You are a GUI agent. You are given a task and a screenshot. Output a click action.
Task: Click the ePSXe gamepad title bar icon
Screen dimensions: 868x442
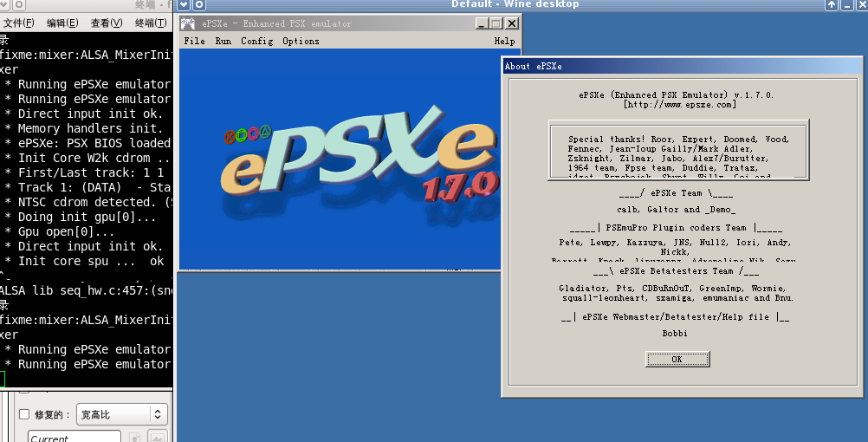point(188,23)
